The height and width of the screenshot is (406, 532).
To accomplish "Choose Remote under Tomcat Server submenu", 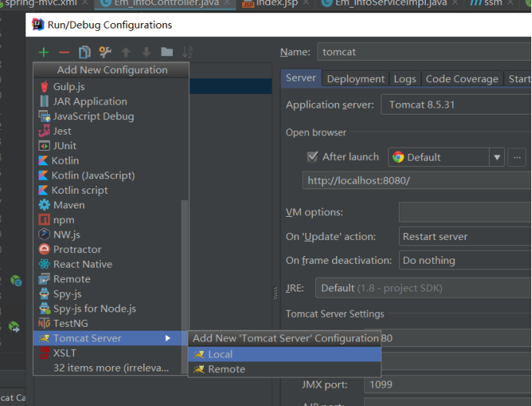I will (284, 369).
